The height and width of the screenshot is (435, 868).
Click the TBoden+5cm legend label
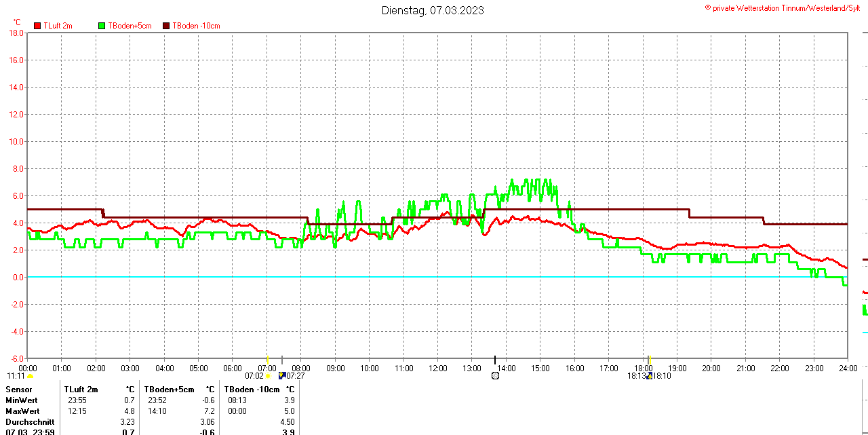130,26
